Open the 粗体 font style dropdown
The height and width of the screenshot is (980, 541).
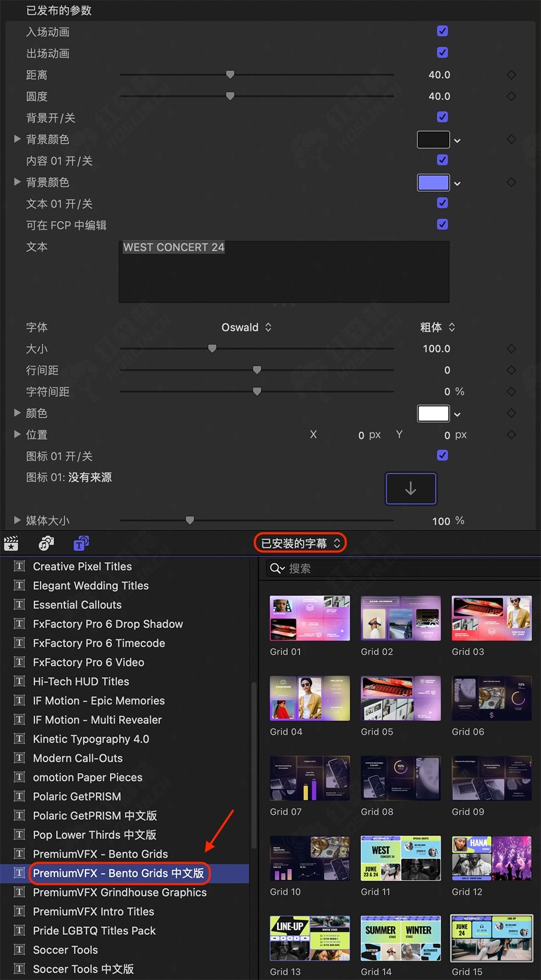pos(438,327)
